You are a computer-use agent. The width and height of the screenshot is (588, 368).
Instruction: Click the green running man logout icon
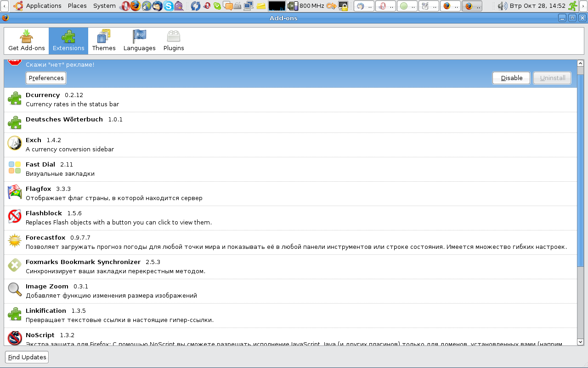coord(573,6)
